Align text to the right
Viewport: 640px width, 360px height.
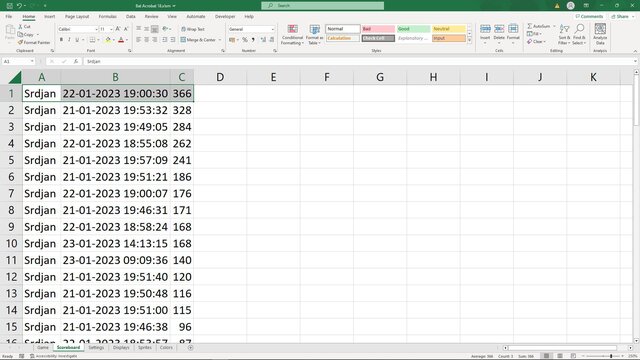pos(154,40)
